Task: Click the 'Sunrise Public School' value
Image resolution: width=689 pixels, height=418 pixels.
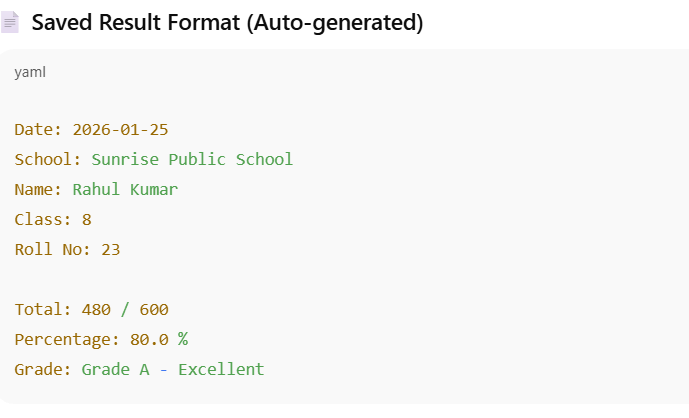Action: coord(192,159)
